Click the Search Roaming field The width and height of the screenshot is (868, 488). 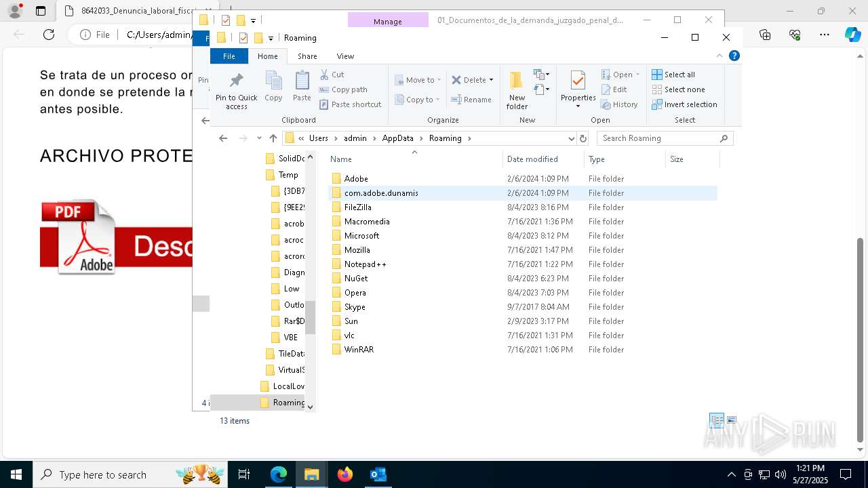(665, 138)
